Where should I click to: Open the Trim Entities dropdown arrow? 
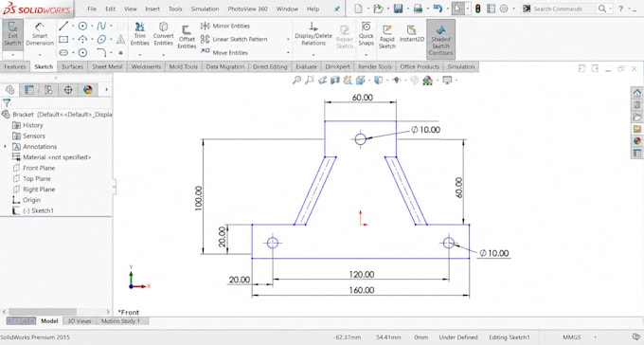[139, 55]
